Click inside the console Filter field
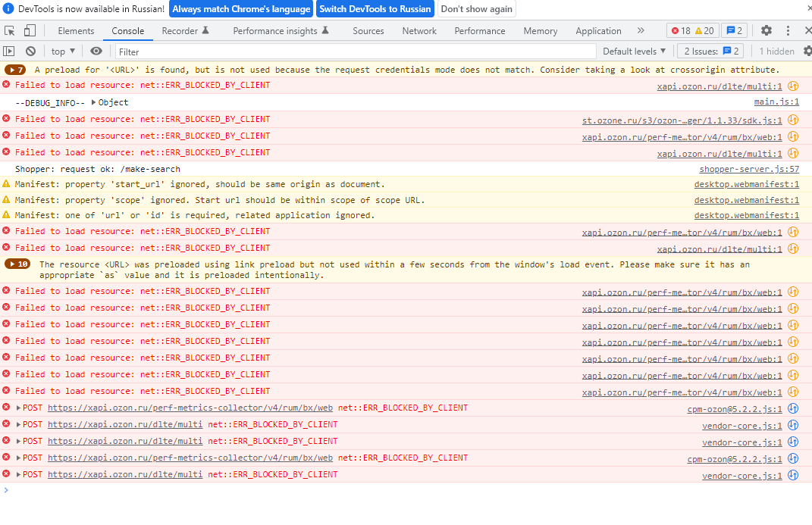812x525 pixels. 349,52
